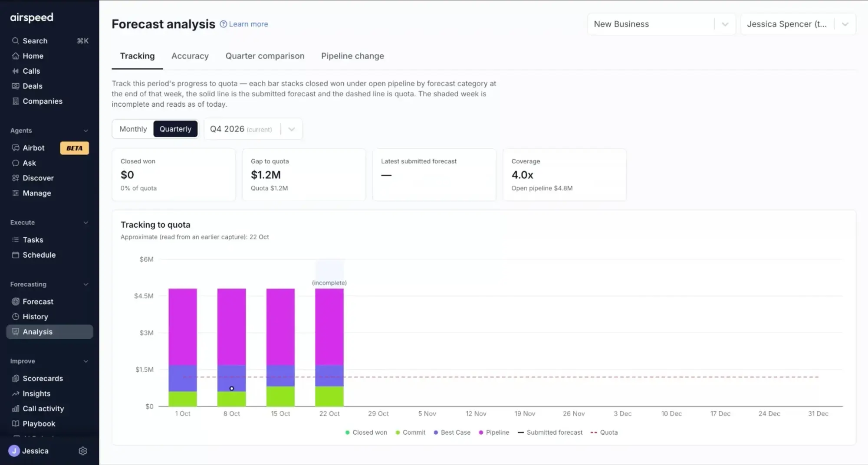The height and width of the screenshot is (465, 868).
Task: Open Tasks list icon
Action: click(x=16, y=240)
